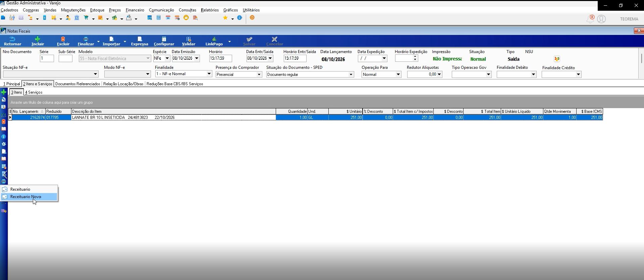Screen dimensions: 644x280
Task: Open the Vendas menu
Action: (50, 10)
